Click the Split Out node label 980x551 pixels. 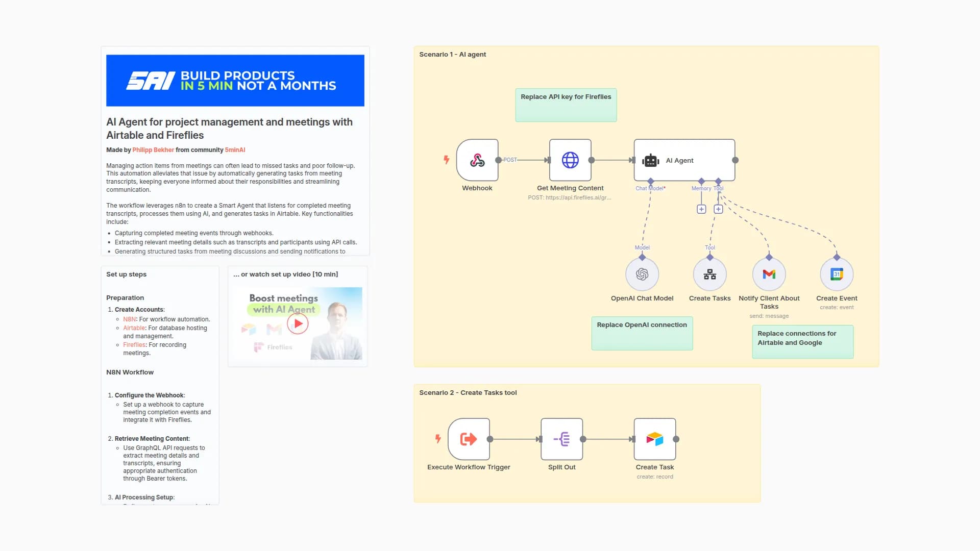[562, 467]
